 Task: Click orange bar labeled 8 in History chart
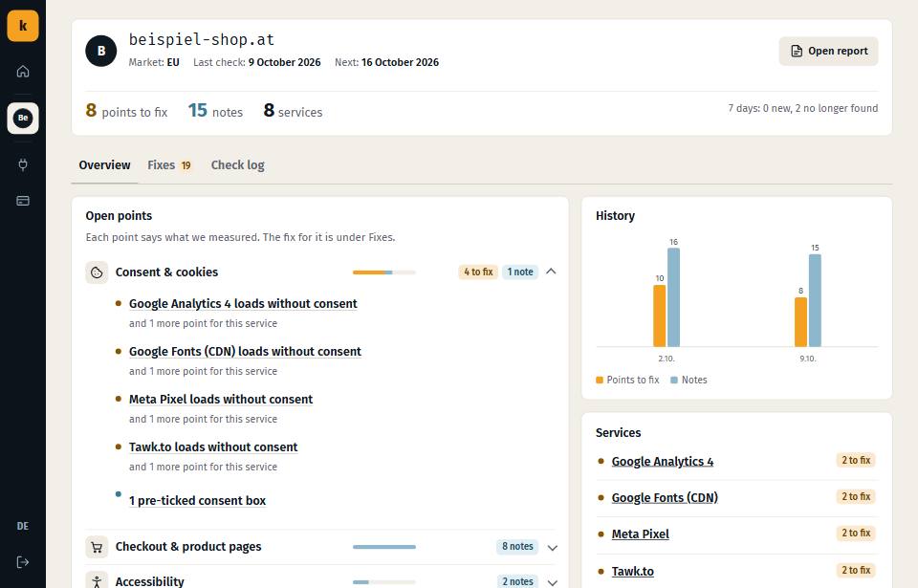click(x=801, y=322)
